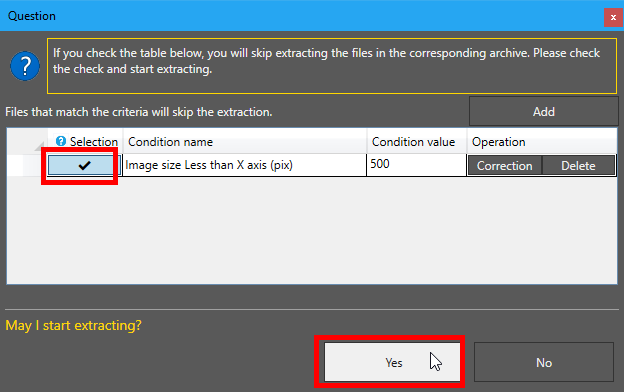This screenshot has width=624, height=392.
Task: Toggle the checkmark in the Selection column
Action: tap(84, 165)
